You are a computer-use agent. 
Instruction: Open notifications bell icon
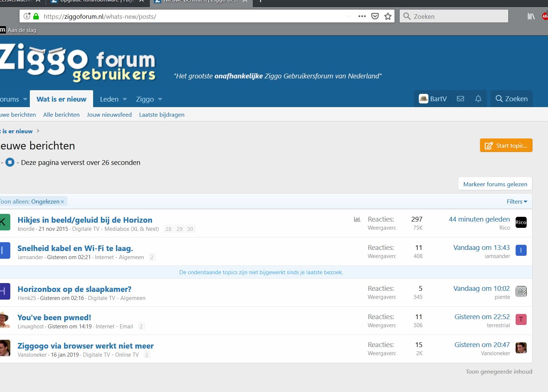click(x=478, y=99)
